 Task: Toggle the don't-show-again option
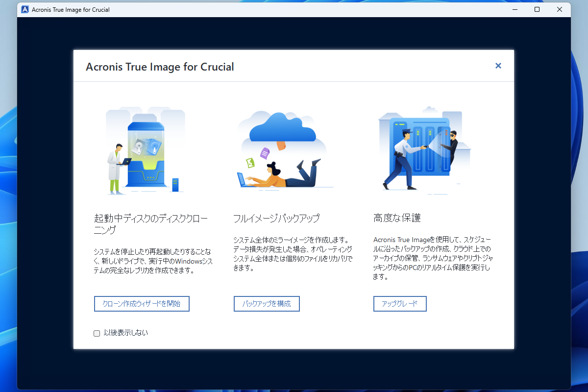pos(97,333)
